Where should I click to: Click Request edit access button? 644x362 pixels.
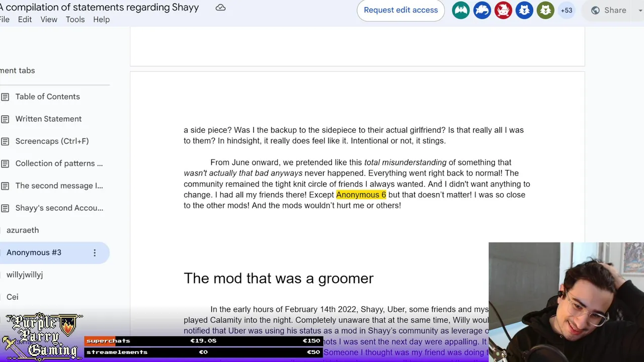pyautogui.click(x=400, y=10)
